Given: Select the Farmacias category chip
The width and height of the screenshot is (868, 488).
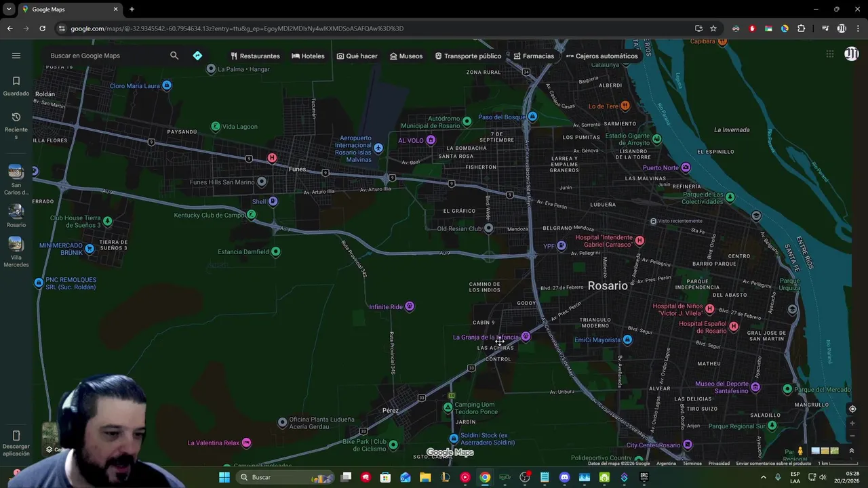Looking at the screenshot, I should (x=534, y=56).
